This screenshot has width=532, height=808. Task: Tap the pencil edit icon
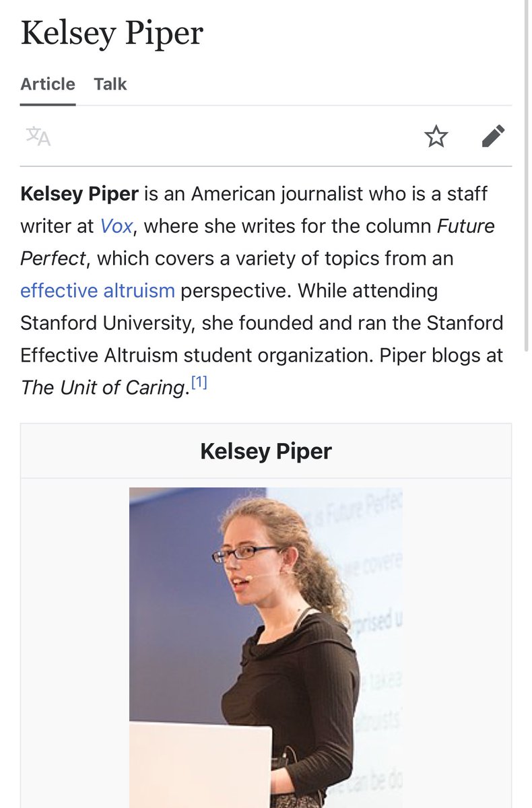pyautogui.click(x=493, y=137)
